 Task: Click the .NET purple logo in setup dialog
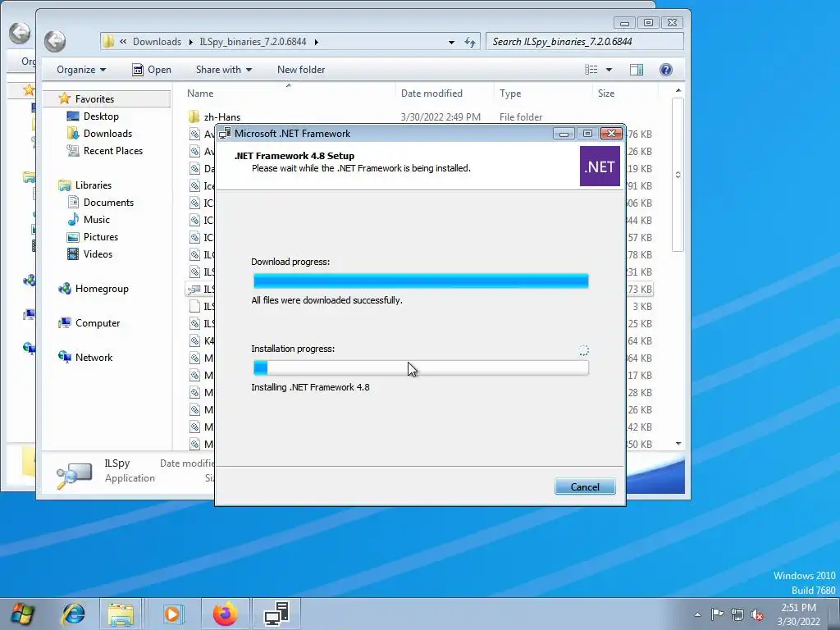pos(600,167)
